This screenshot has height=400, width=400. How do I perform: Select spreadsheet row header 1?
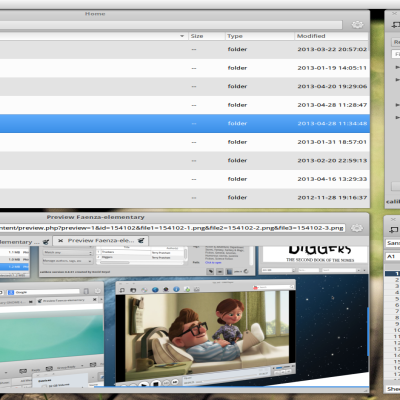coord(393,274)
